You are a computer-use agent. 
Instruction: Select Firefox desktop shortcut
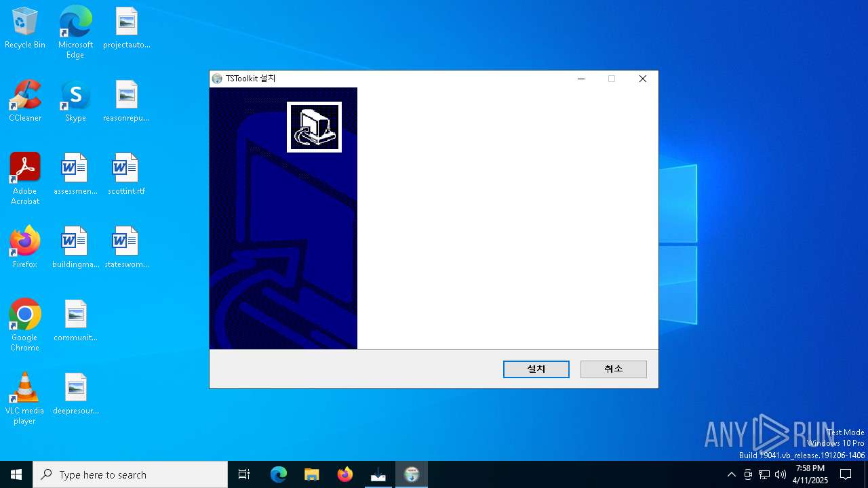pos(25,248)
